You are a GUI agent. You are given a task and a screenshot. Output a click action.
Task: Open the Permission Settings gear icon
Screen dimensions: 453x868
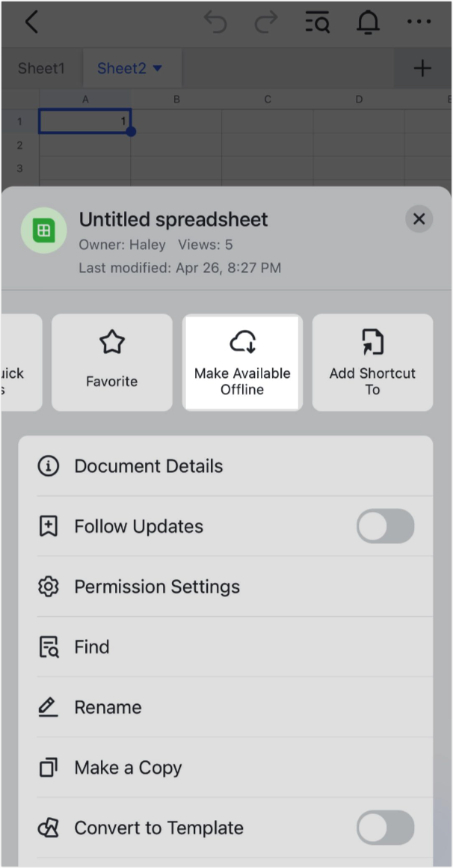point(49,587)
